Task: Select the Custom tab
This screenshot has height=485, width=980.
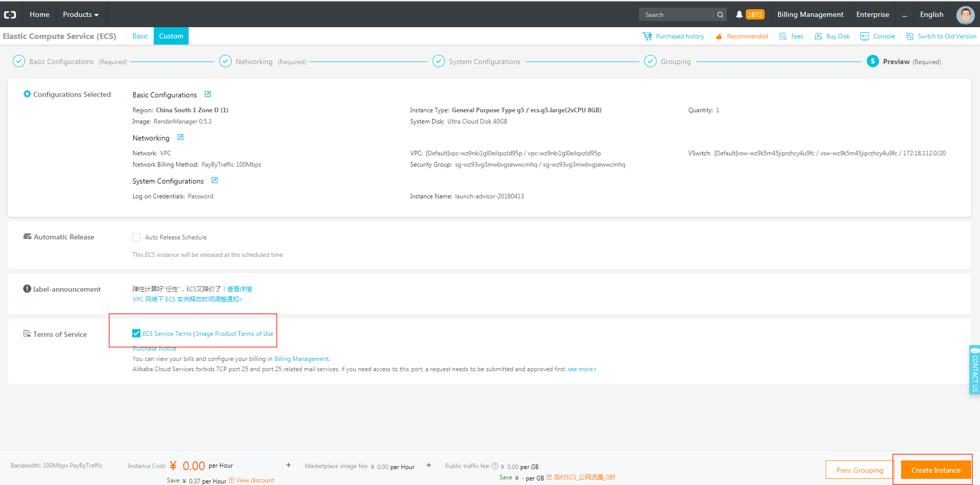Action: coord(171,36)
